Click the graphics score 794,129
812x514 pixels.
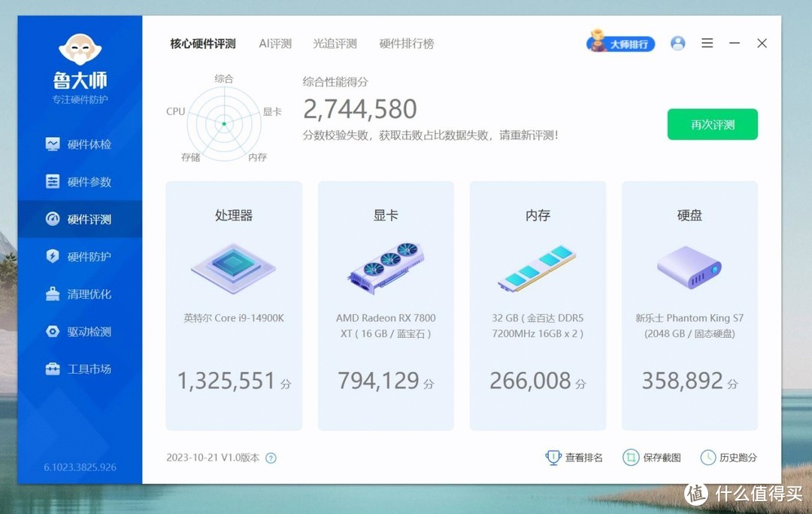click(378, 381)
